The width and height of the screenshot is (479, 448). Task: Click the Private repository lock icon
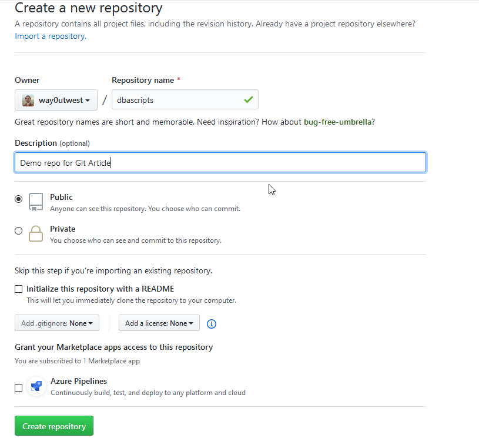point(36,233)
